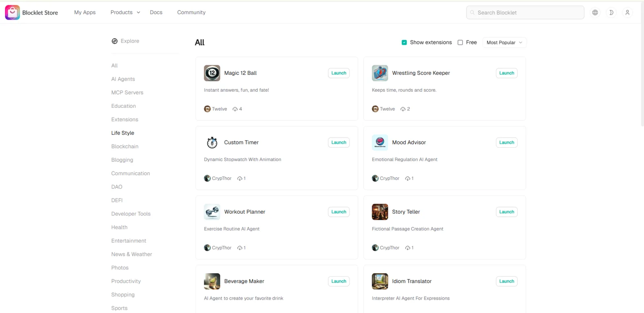Select the Life Style category
Viewport: 644px width, 313px height.
pos(123,133)
